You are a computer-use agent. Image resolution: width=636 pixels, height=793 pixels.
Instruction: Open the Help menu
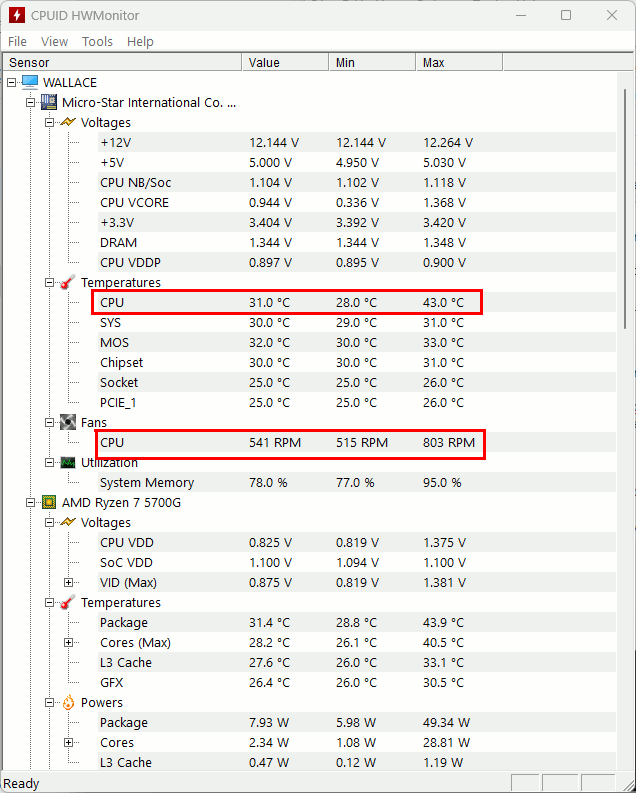coord(140,41)
